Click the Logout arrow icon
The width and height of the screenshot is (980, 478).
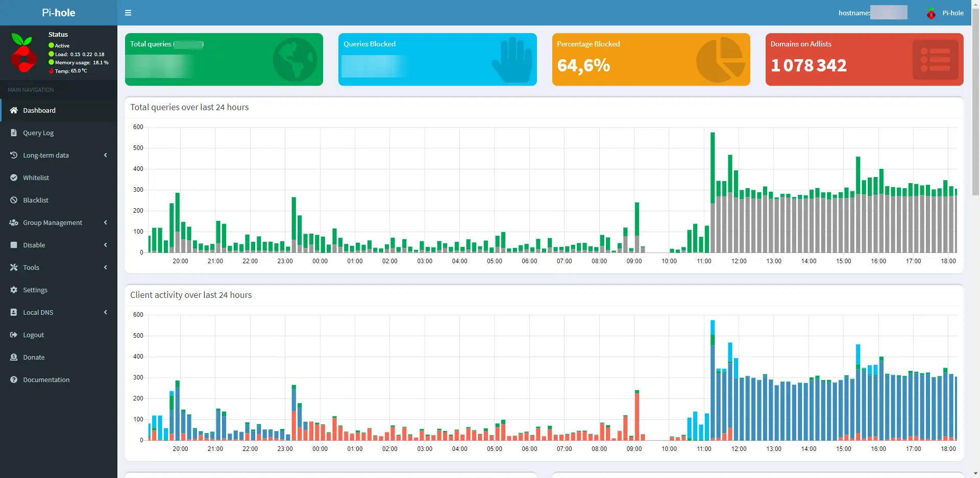pos(14,335)
